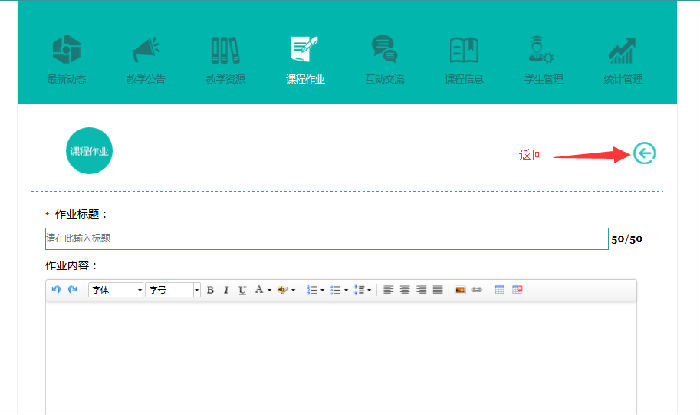This screenshot has width=700, height=415.
Task: Click the circular back arrow icon
Action: 645,153
